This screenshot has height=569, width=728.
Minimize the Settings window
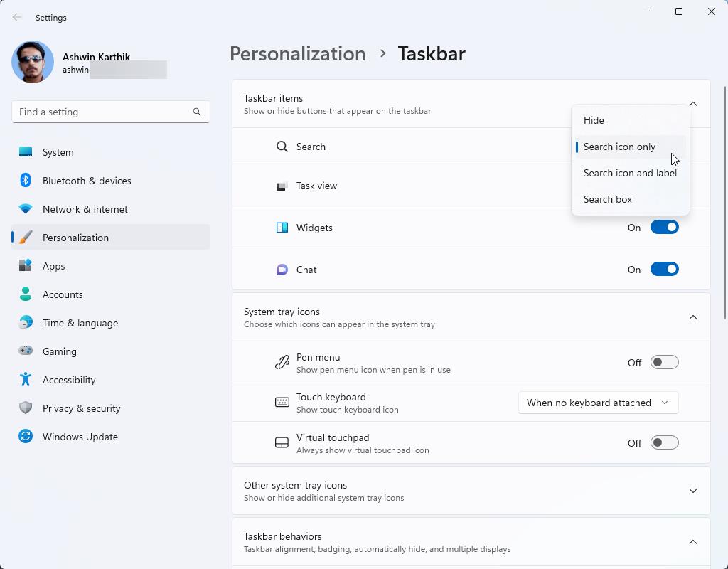pyautogui.click(x=646, y=11)
